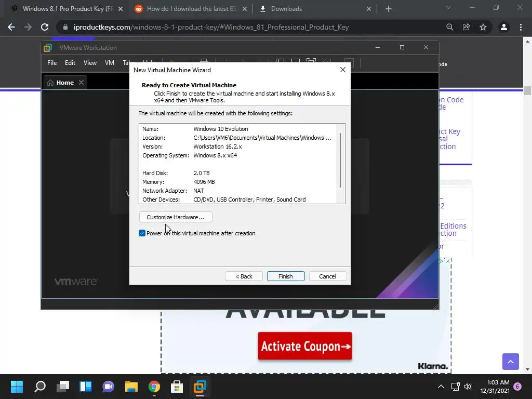532x399 pixels.
Task: Close the Downloads browser tab
Action: (369, 9)
